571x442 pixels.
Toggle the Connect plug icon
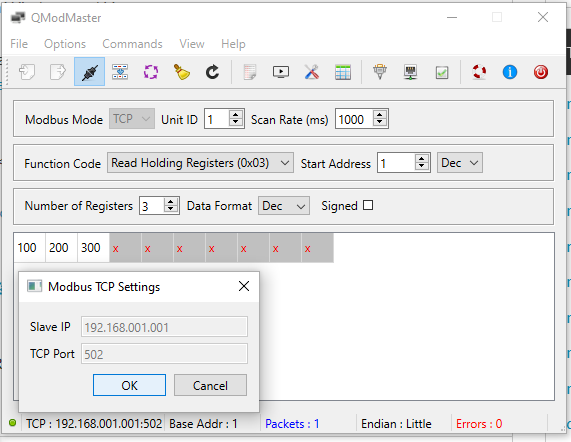pos(90,72)
